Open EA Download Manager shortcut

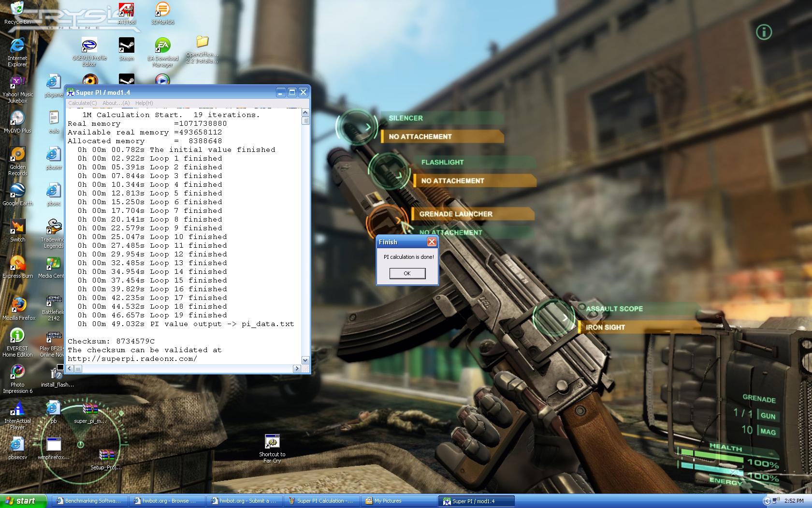tap(162, 52)
